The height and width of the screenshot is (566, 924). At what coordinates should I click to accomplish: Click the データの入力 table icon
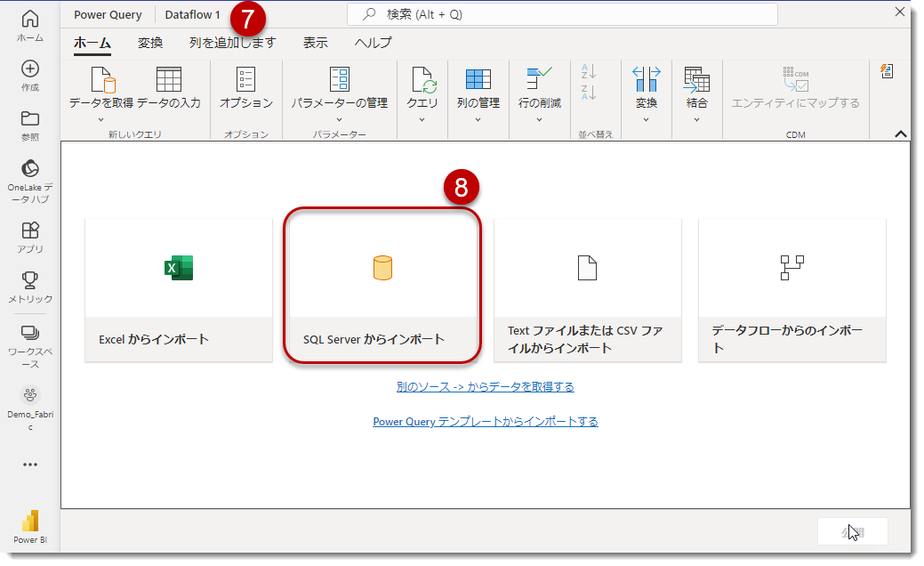[x=169, y=79]
